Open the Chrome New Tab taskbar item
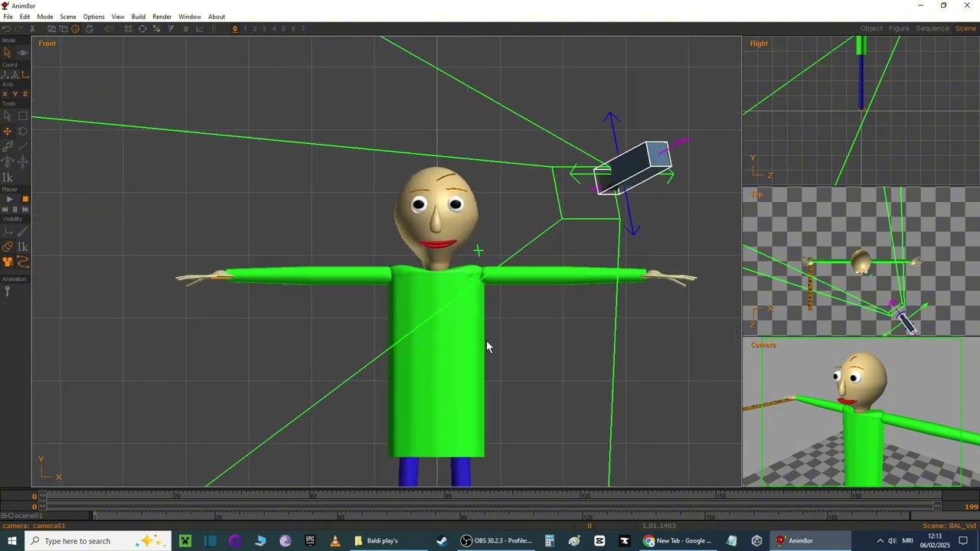The image size is (980, 551). point(678,541)
